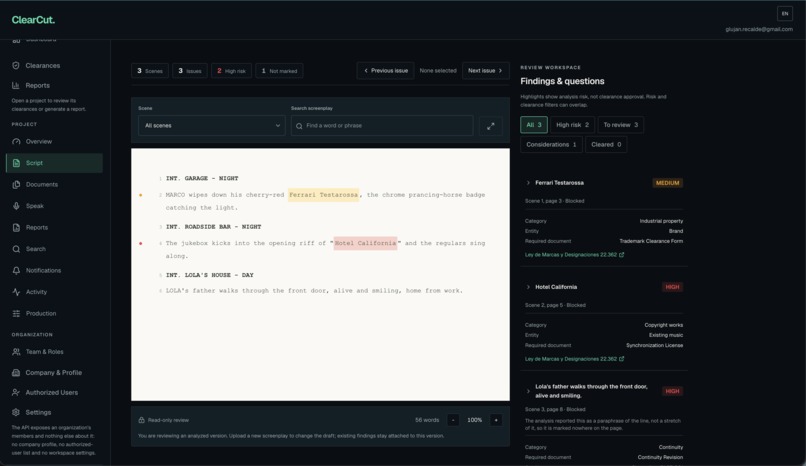
Task: Expand the Ferrari Testarossa finding
Action: [x=528, y=183]
